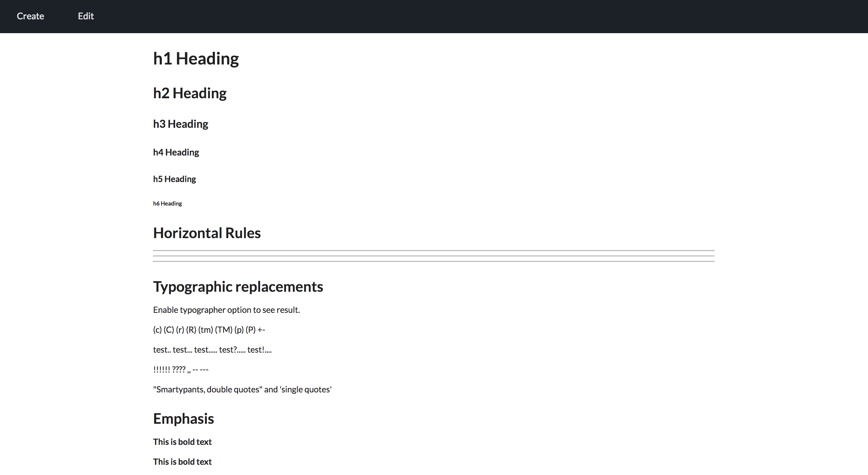
Task: Click the h5 Heading text
Action: [x=174, y=179]
